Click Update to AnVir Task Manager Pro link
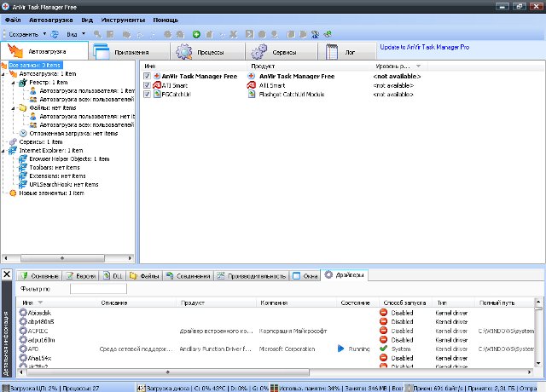 click(x=425, y=47)
